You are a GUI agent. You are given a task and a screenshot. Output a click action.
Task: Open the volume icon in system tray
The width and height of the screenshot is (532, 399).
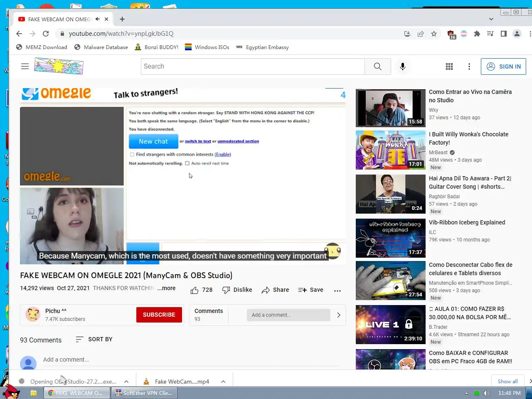coord(487,393)
